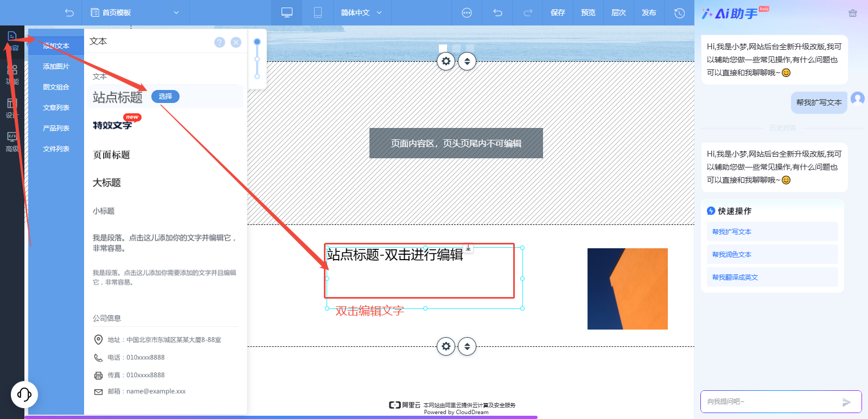Open the more options ellipsis menu
The image size is (868, 419).
[467, 12]
